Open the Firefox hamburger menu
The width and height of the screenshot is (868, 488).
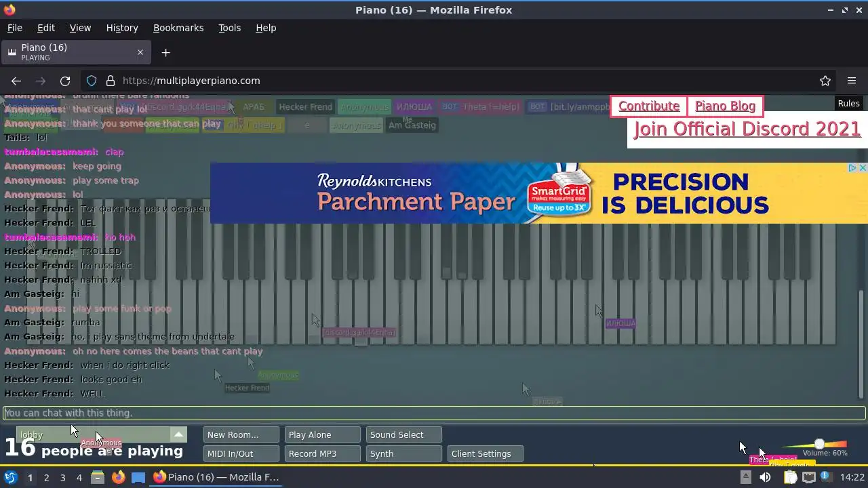[x=852, y=81]
